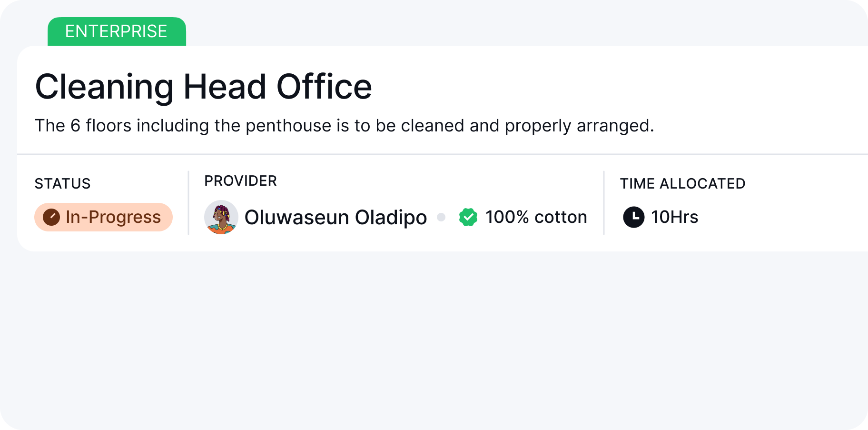Click the green verified checkmark badge

point(468,217)
